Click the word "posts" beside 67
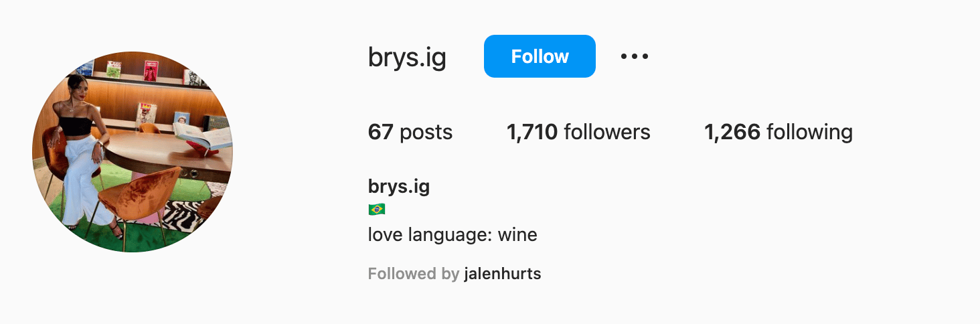980x324 pixels. (426, 133)
